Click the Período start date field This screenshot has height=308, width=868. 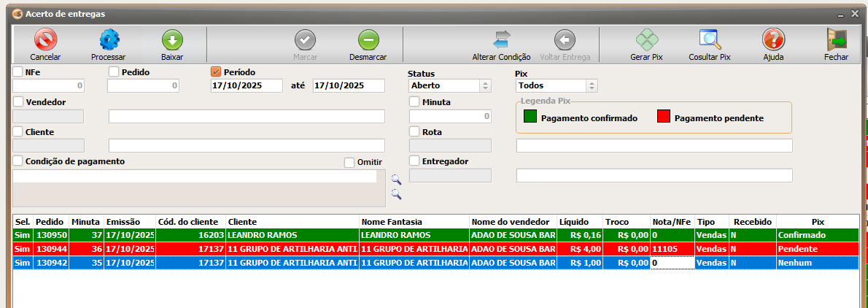point(246,85)
